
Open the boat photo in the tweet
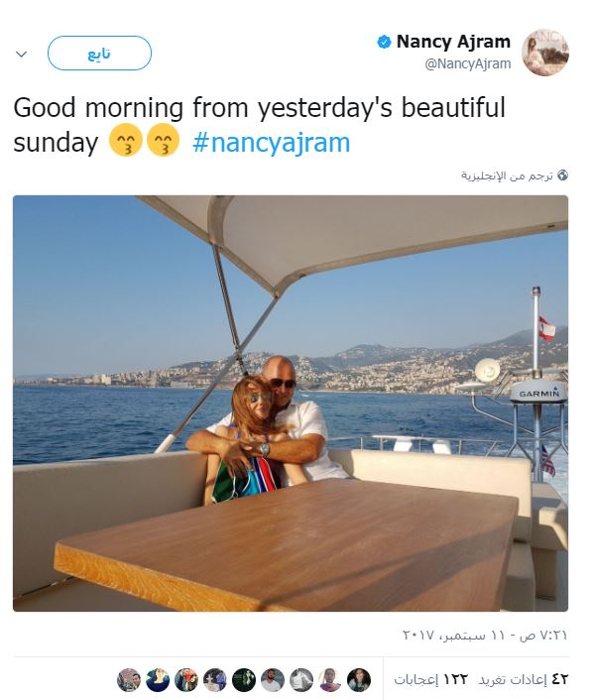click(291, 404)
